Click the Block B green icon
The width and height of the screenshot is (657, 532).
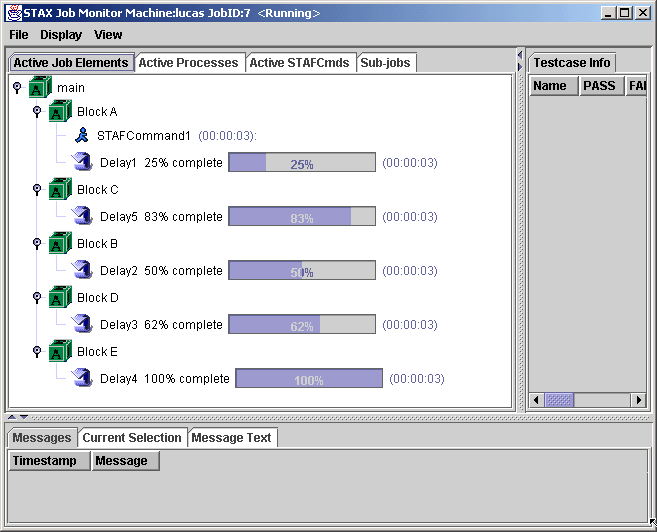tap(60, 243)
